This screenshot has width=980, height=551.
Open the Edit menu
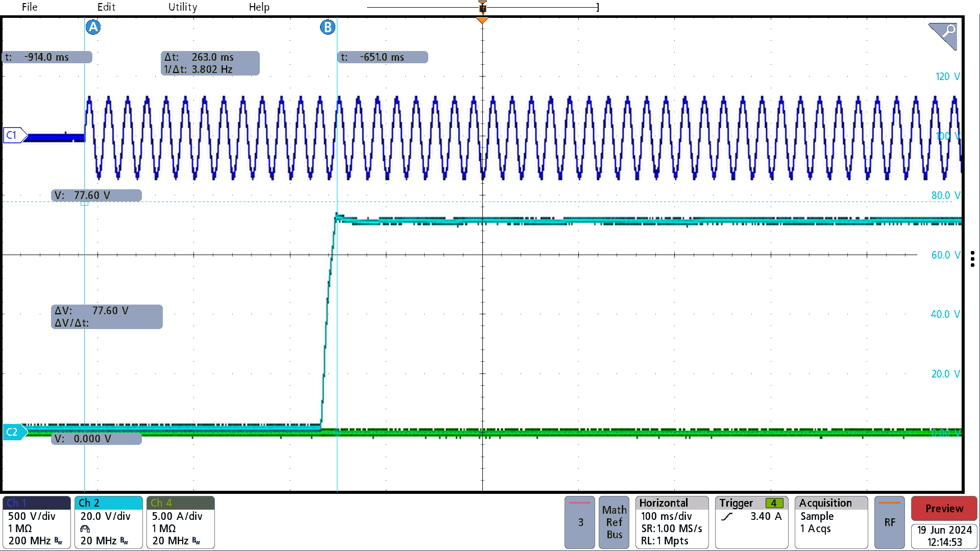point(106,7)
